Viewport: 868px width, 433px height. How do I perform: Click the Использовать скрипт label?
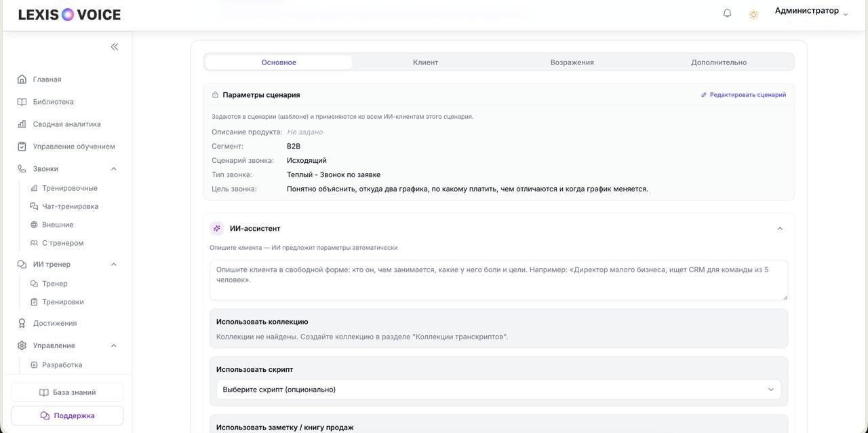(255, 370)
